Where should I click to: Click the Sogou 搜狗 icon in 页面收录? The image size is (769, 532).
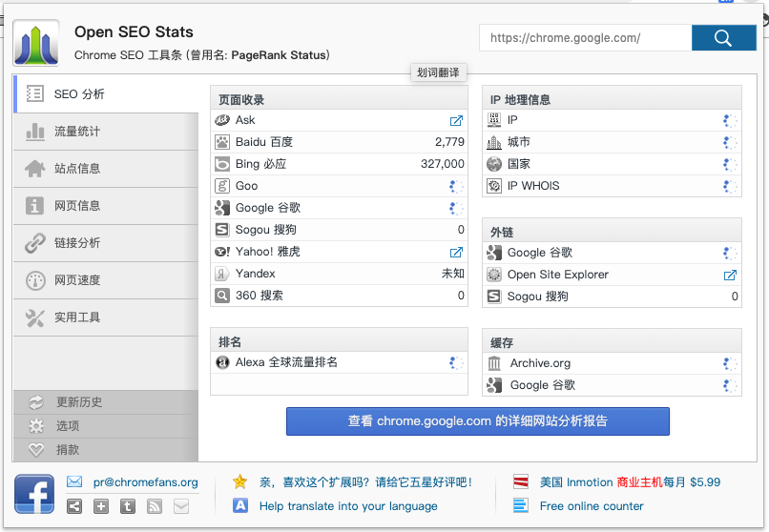tap(222, 230)
